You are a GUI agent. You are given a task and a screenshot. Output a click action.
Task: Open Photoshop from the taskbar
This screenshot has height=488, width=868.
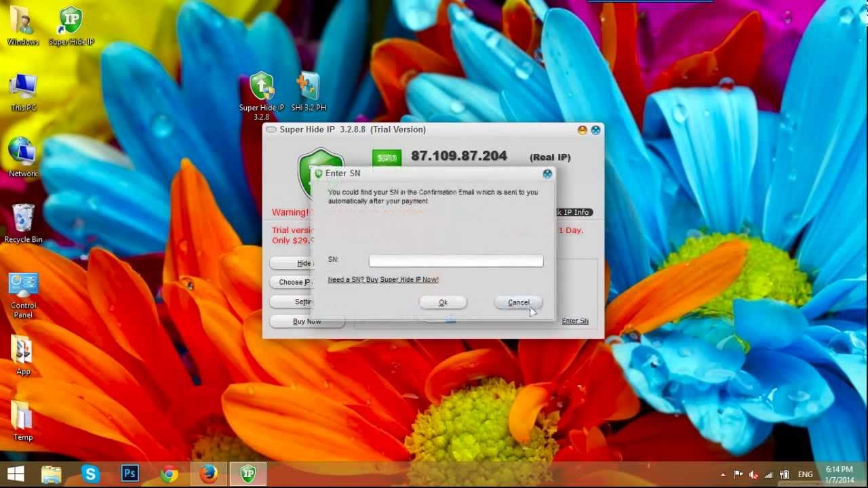pyautogui.click(x=130, y=474)
